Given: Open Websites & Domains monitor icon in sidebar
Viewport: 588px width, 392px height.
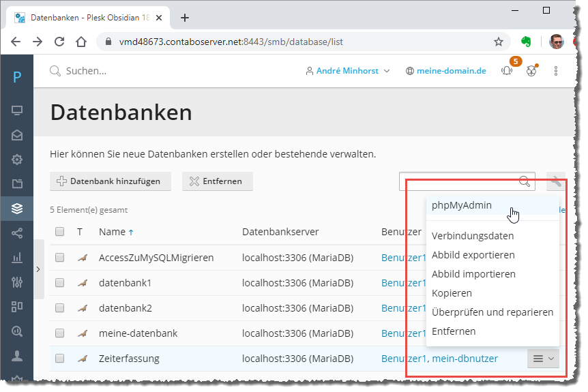Looking at the screenshot, I should (x=17, y=110).
